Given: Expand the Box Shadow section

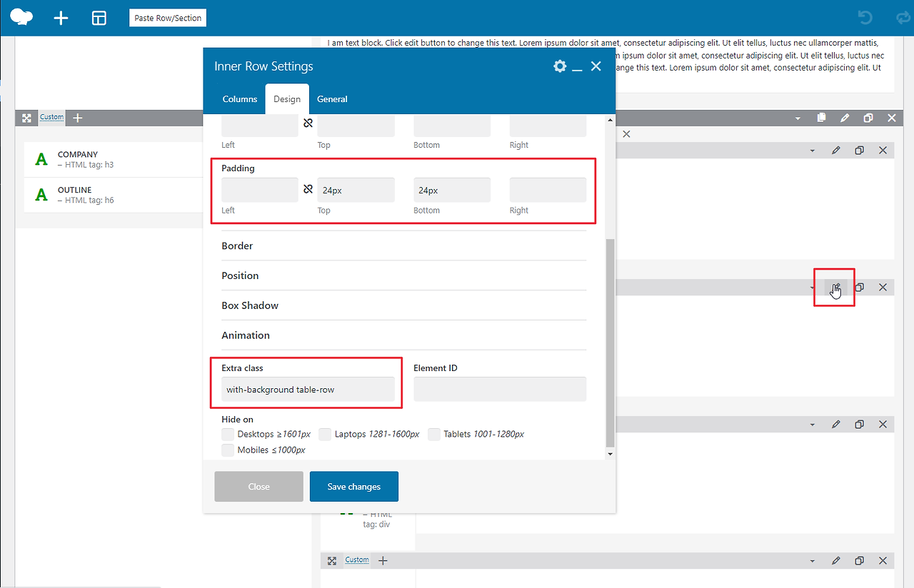Looking at the screenshot, I should point(403,305).
